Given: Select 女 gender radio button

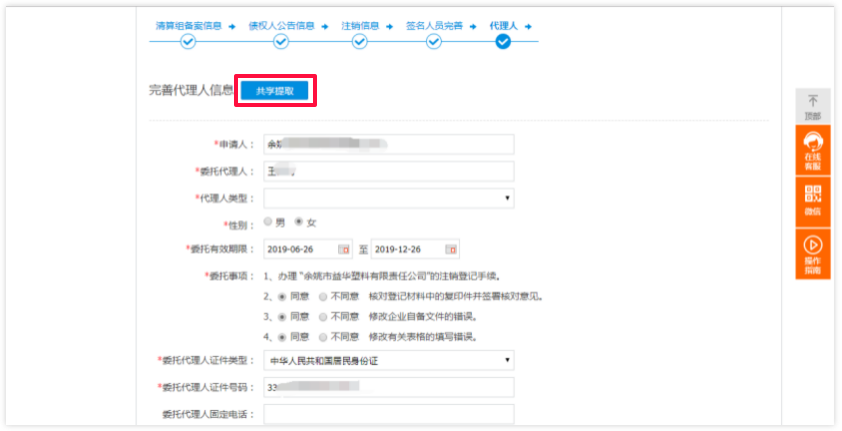Looking at the screenshot, I should pyautogui.click(x=298, y=222).
